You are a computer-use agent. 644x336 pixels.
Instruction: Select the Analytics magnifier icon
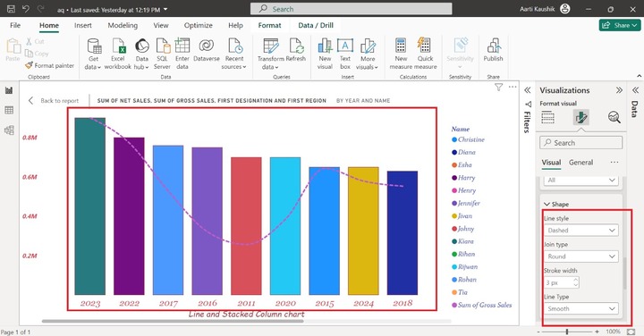(614, 117)
